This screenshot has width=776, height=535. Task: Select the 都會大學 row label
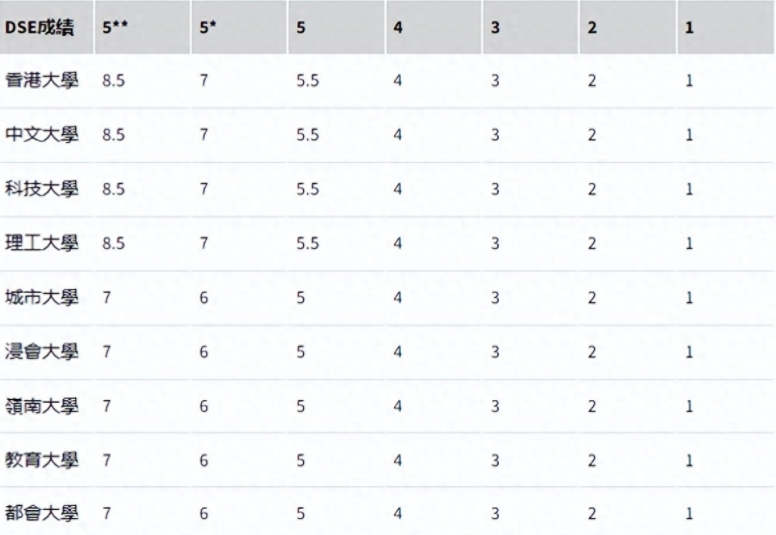(42, 513)
